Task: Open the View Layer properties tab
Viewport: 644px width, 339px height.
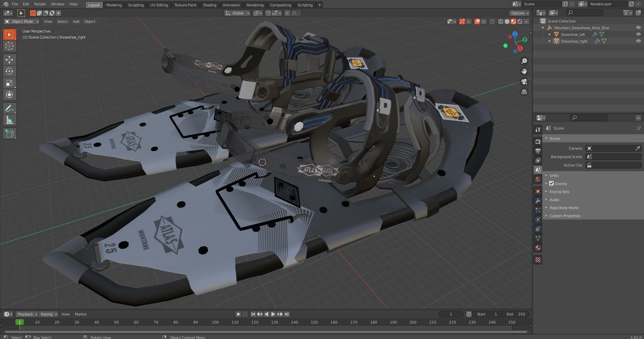Action: (x=538, y=160)
